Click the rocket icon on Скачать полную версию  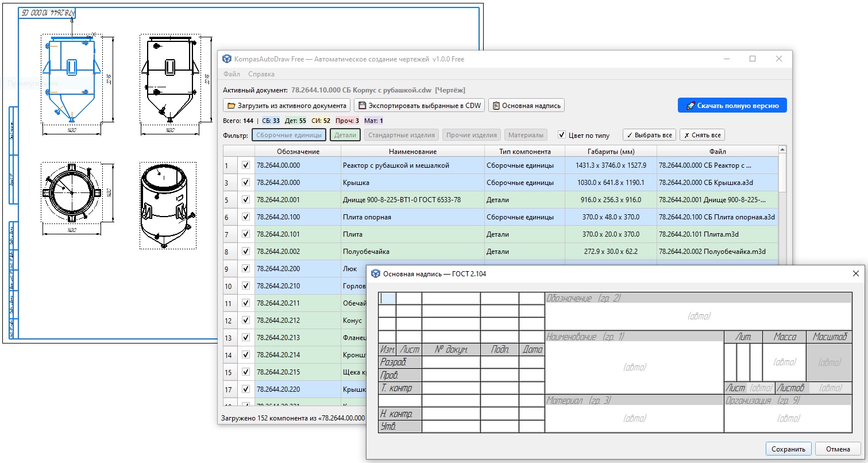(x=689, y=106)
